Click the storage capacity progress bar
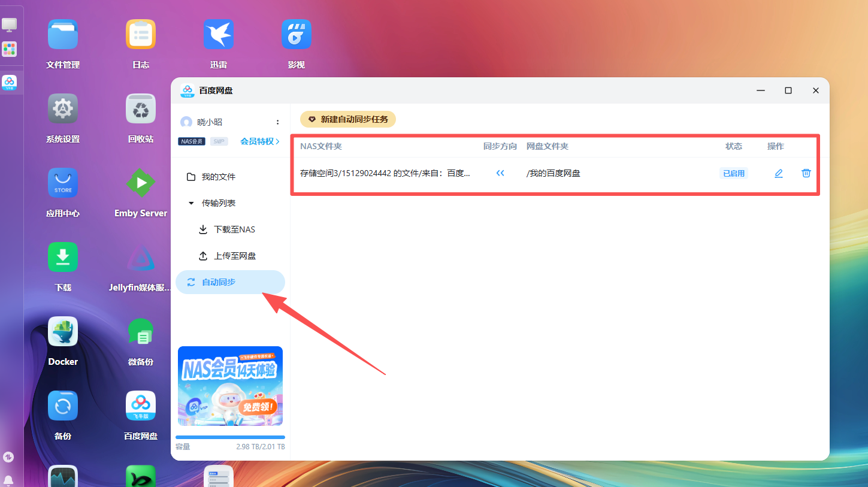 point(230,437)
